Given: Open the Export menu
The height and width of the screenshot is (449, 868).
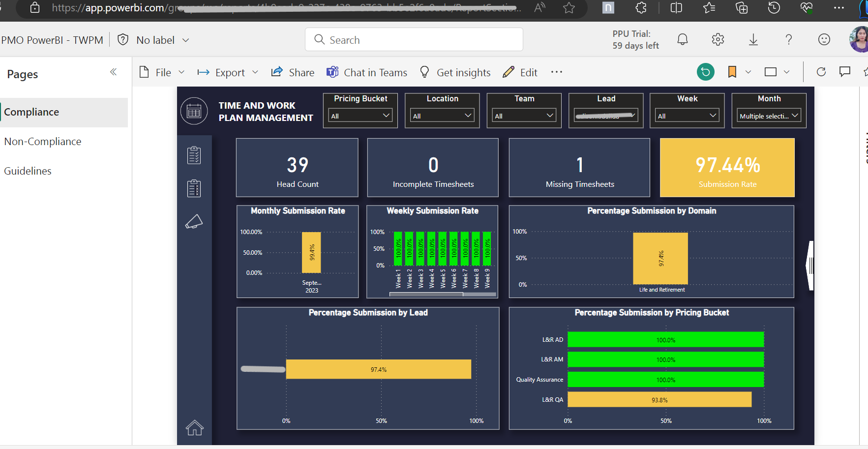Looking at the screenshot, I should pos(228,72).
